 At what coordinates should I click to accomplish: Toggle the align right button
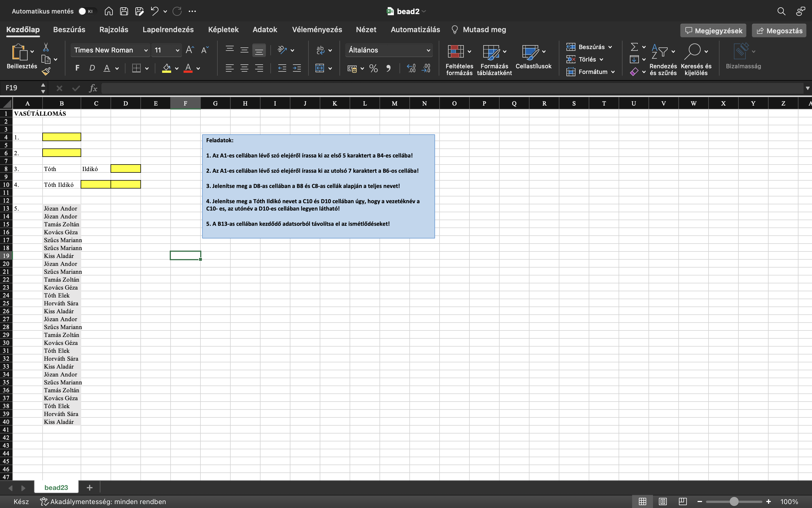(x=259, y=68)
